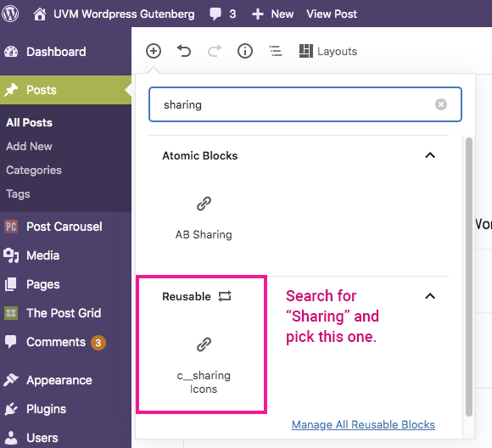Click the block inserter scrollbar
Screen dimensions: 492x448
point(469,277)
